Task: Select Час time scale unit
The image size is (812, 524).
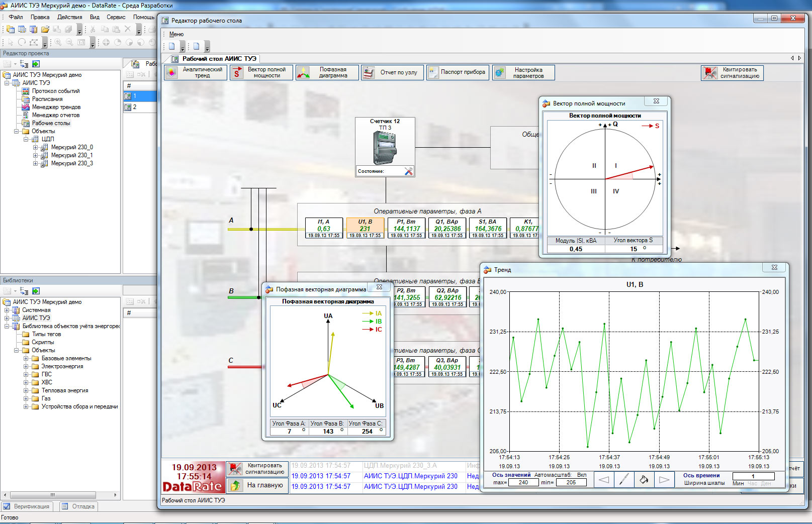Action: click(752, 483)
